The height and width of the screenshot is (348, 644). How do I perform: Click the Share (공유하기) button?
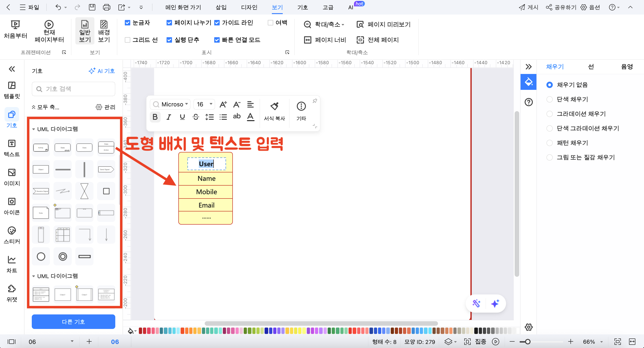click(x=561, y=7)
